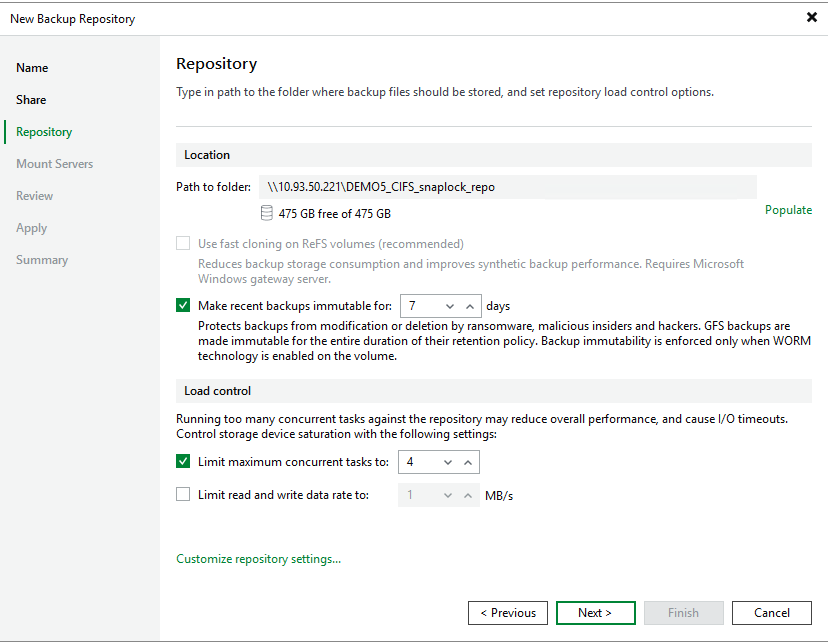Click the 'Path to folder:' label
Viewport: 828px width, 642px height.
[213, 187]
